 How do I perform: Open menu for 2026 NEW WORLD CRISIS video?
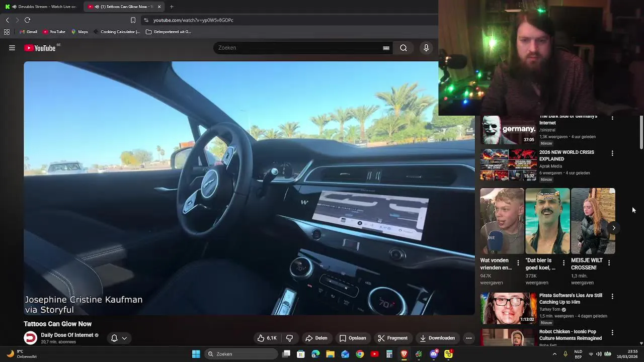click(x=612, y=153)
